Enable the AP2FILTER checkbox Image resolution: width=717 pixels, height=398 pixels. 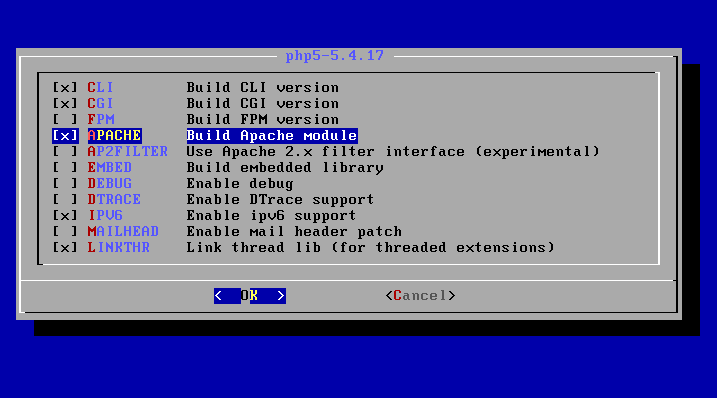65,151
